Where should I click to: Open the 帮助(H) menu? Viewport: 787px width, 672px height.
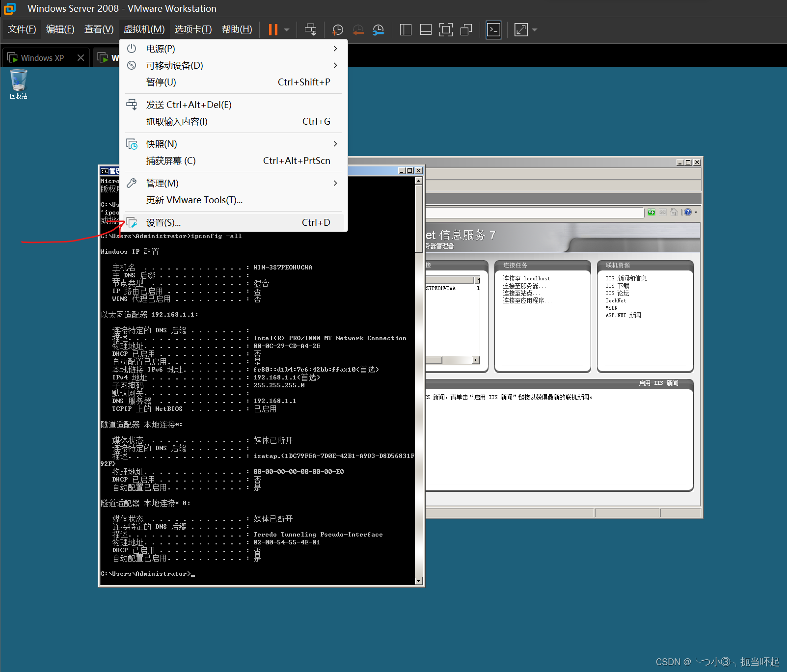point(237,29)
